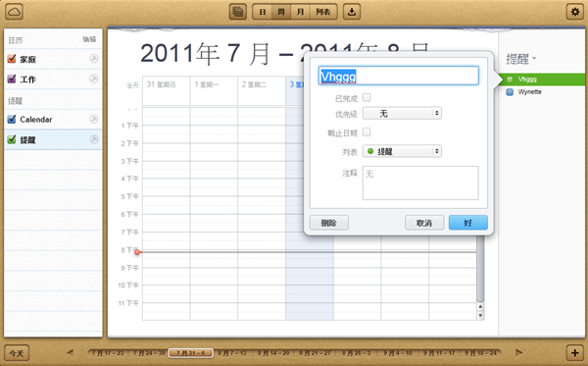The width and height of the screenshot is (588, 366).
Task: Check the 已完成 checkbox in popup
Action: (367, 97)
